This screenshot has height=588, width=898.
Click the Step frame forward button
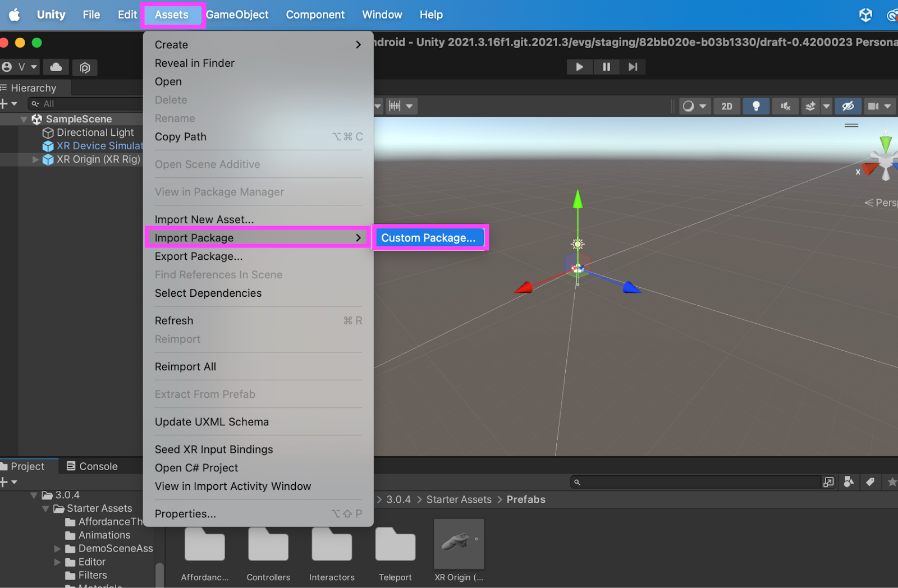pyautogui.click(x=633, y=67)
